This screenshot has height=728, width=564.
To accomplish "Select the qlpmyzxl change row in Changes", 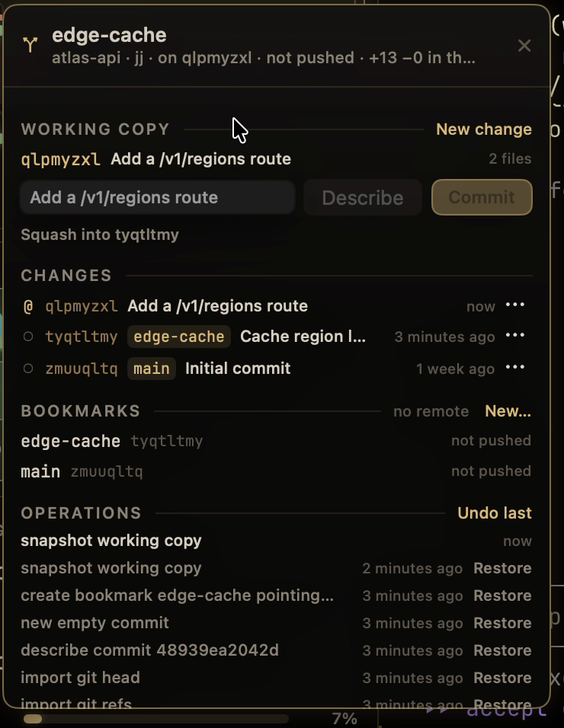I will pos(277,306).
